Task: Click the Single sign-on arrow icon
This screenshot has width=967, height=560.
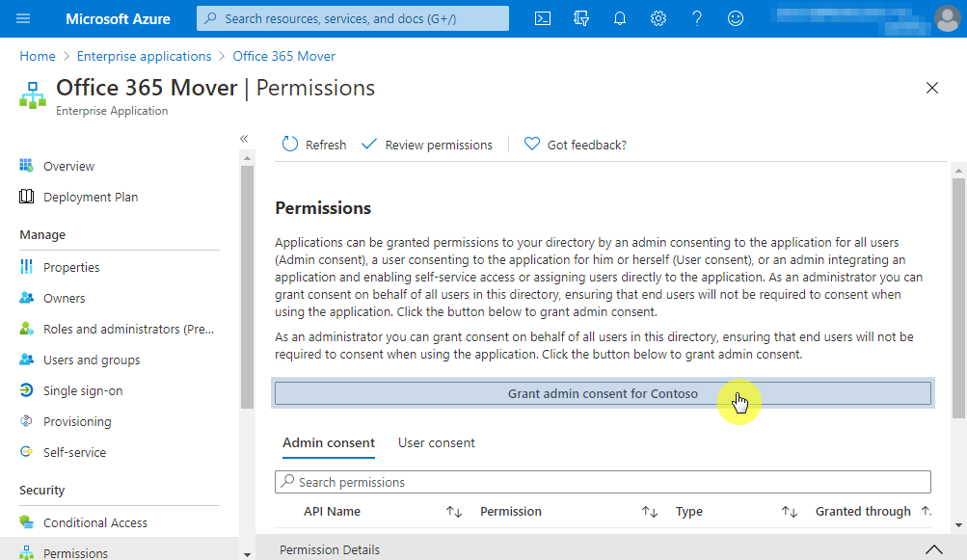Action: coord(26,389)
